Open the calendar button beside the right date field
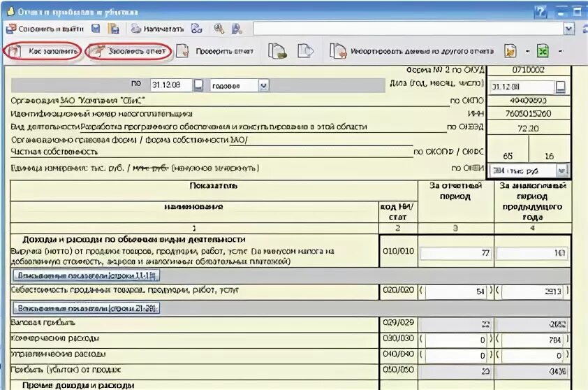Screen dimensions: 588x390 [x=560, y=87]
